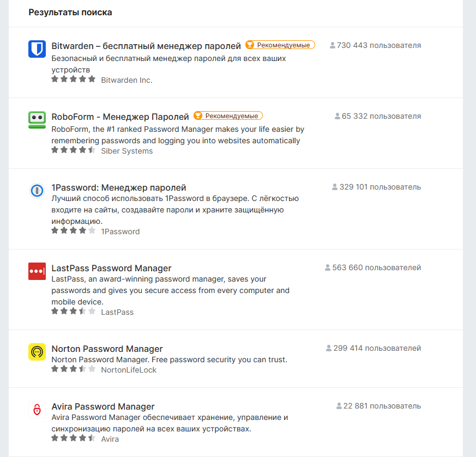Click Bitwarden's 730 443 пользователя count
The image size is (476, 457).
point(376,45)
